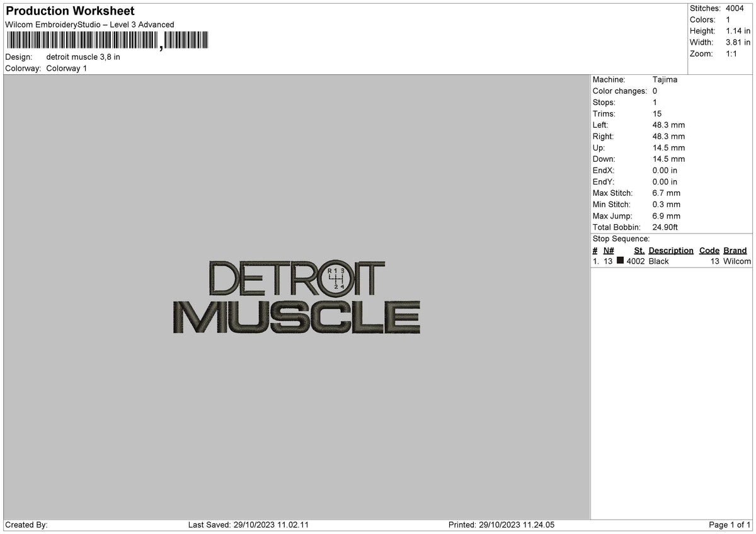Click the "St." column header
This screenshot has width=756, height=534.
[x=639, y=250]
